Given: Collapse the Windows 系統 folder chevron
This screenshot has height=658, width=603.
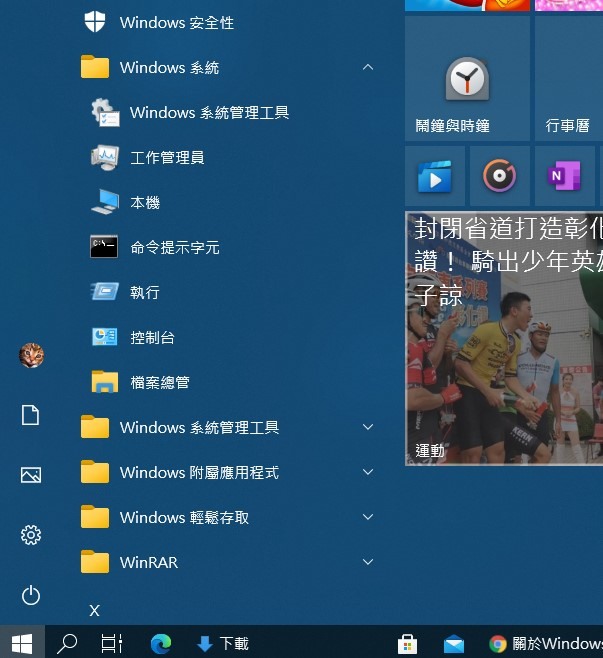Looking at the screenshot, I should pos(368,67).
